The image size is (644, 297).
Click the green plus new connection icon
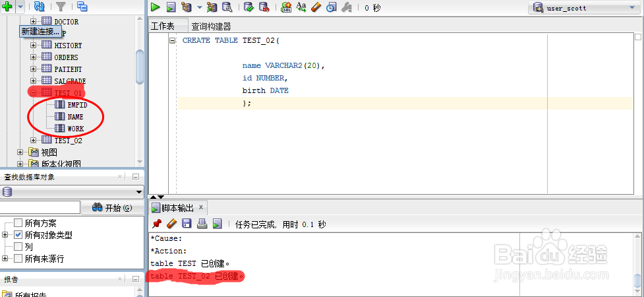point(7,7)
